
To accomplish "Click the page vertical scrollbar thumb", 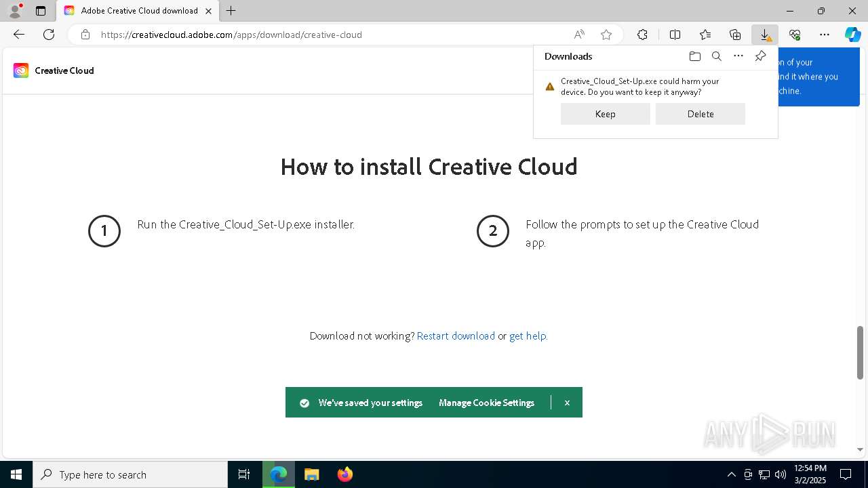I will [x=860, y=352].
